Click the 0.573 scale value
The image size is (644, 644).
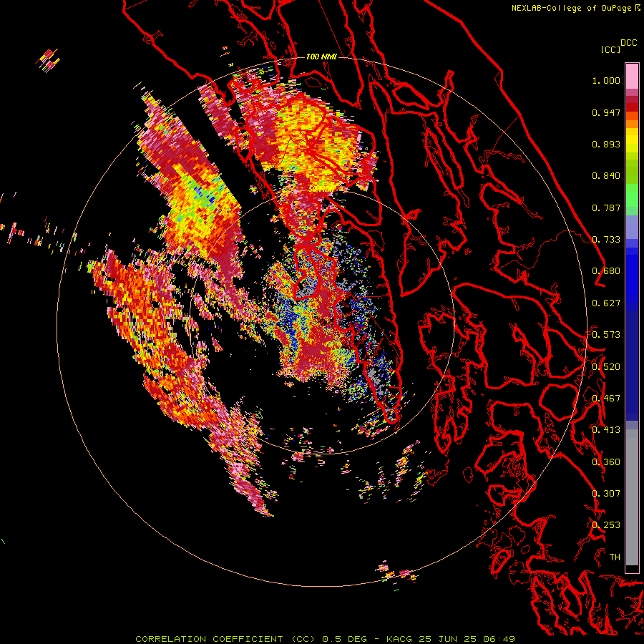pos(606,335)
